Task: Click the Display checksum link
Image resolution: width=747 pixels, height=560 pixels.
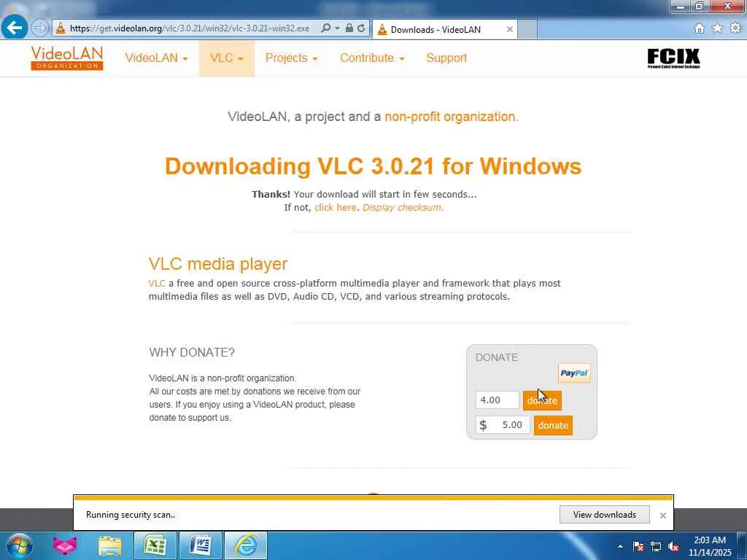Action: coord(403,208)
